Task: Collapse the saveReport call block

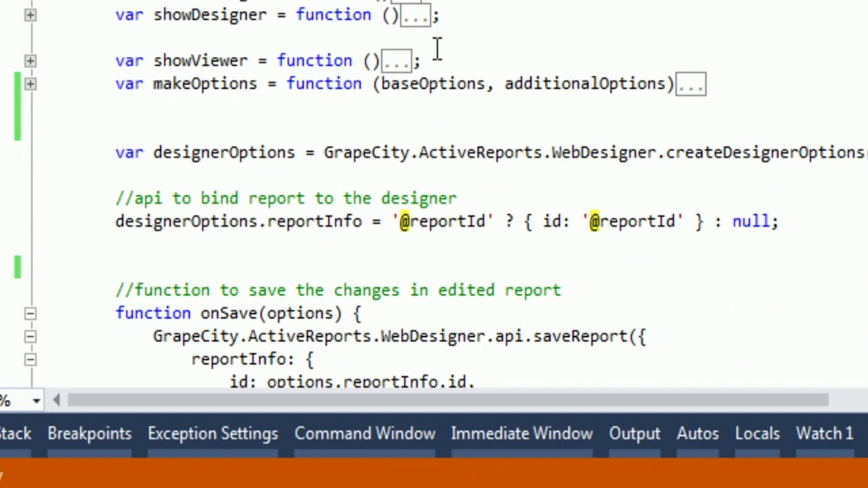Action: 30,336
